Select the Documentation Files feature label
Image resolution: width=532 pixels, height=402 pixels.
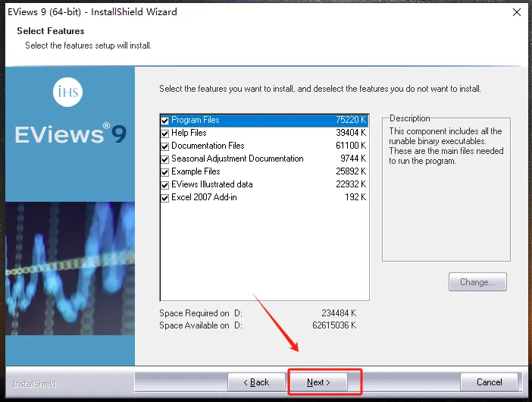click(208, 146)
